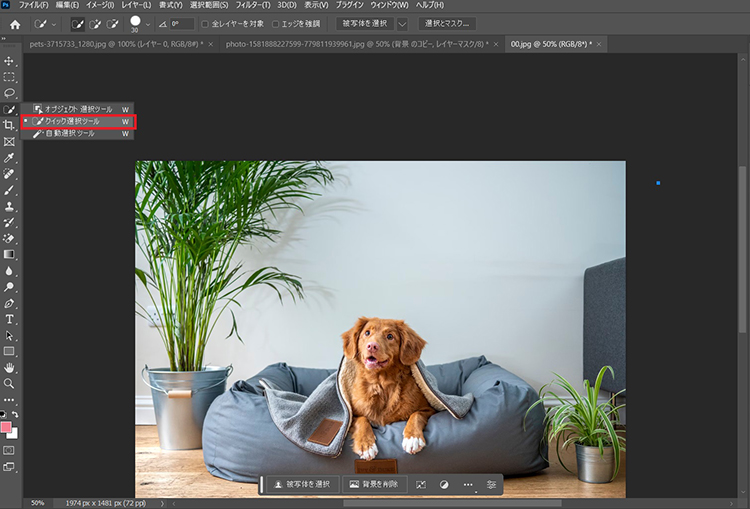Image resolution: width=750 pixels, height=509 pixels.
Task: Click the white background color swatch
Action: click(x=14, y=434)
